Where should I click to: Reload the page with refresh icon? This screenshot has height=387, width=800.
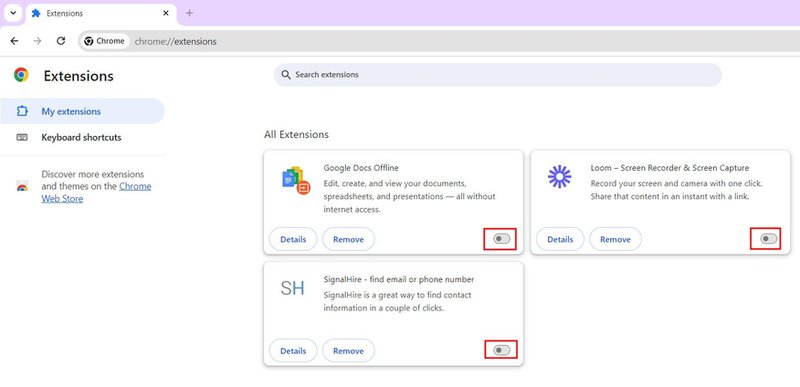pos(61,41)
